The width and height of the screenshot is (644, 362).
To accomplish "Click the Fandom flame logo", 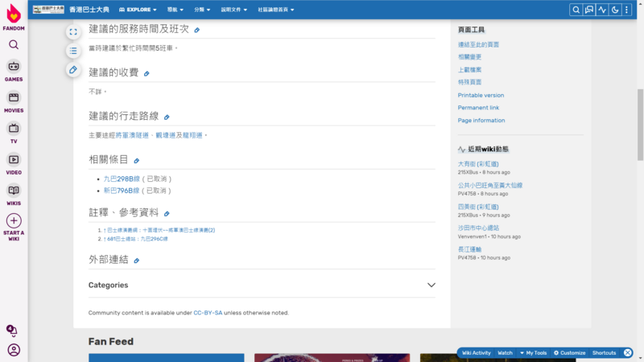I will point(14,14).
